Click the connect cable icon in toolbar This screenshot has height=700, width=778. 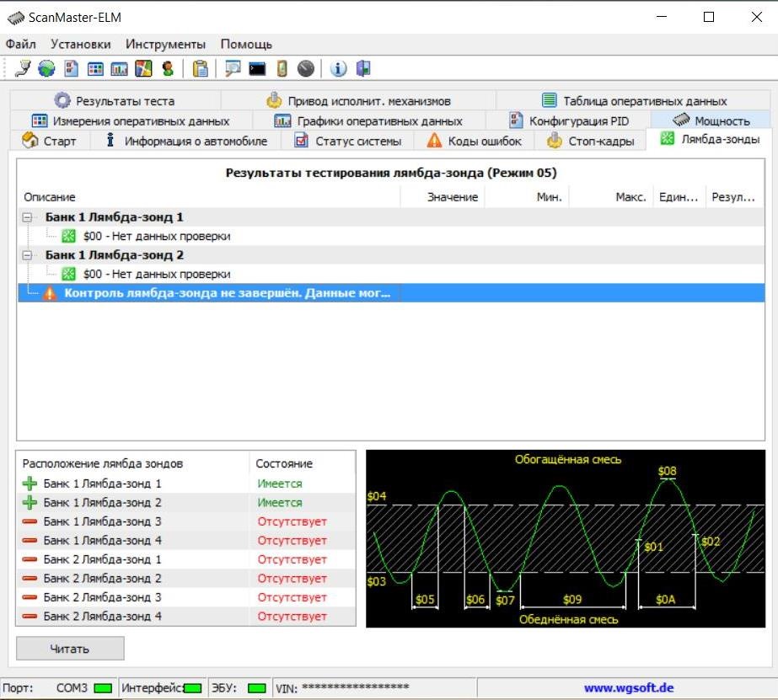point(23,69)
